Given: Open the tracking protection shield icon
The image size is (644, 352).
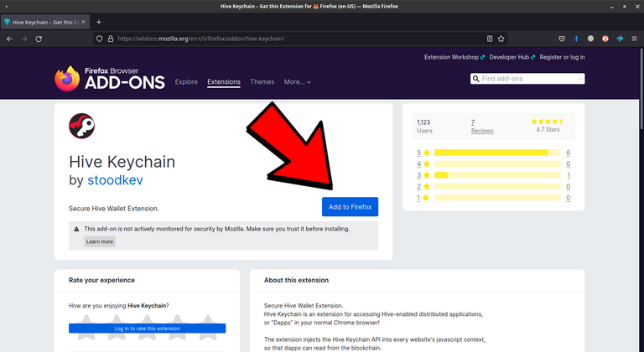Looking at the screenshot, I should click(x=100, y=39).
